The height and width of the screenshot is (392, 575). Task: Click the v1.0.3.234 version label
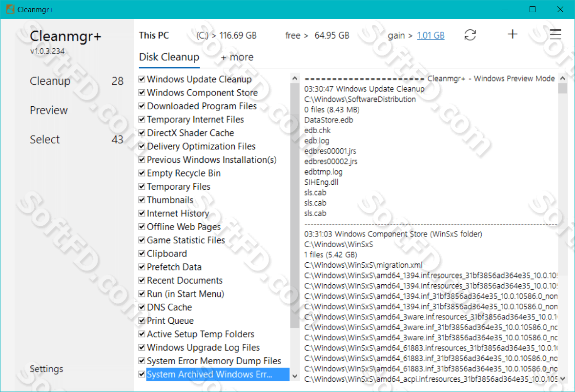click(x=47, y=51)
